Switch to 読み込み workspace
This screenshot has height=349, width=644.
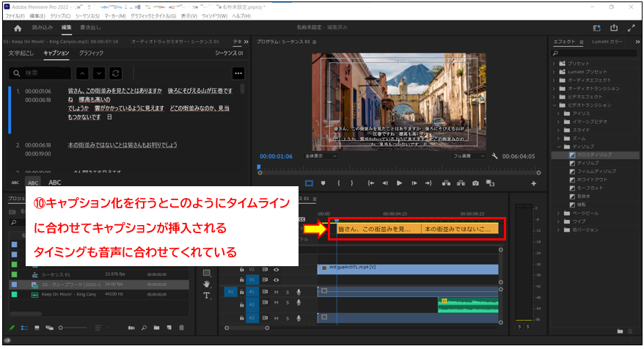43,28
